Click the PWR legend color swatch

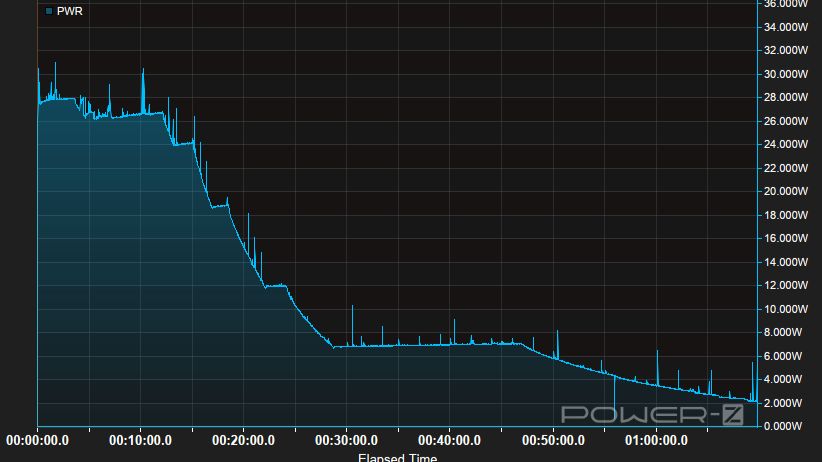pos(49,11)
